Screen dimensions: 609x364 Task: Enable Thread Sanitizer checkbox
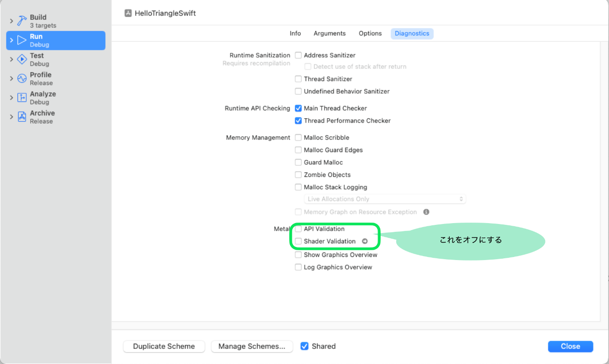298,79
